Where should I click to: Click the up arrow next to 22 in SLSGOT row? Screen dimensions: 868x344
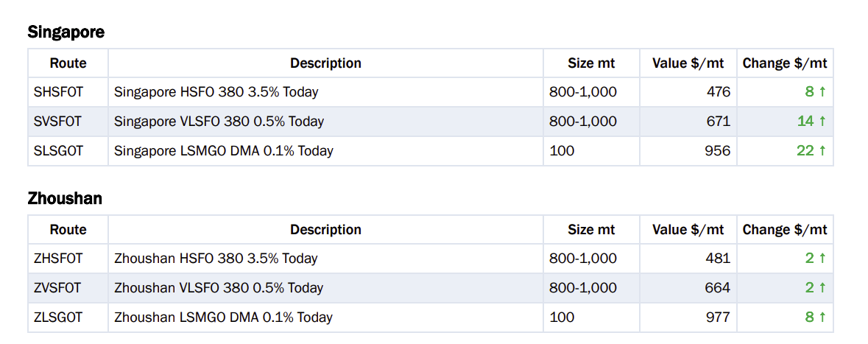(x=822, y=151)
